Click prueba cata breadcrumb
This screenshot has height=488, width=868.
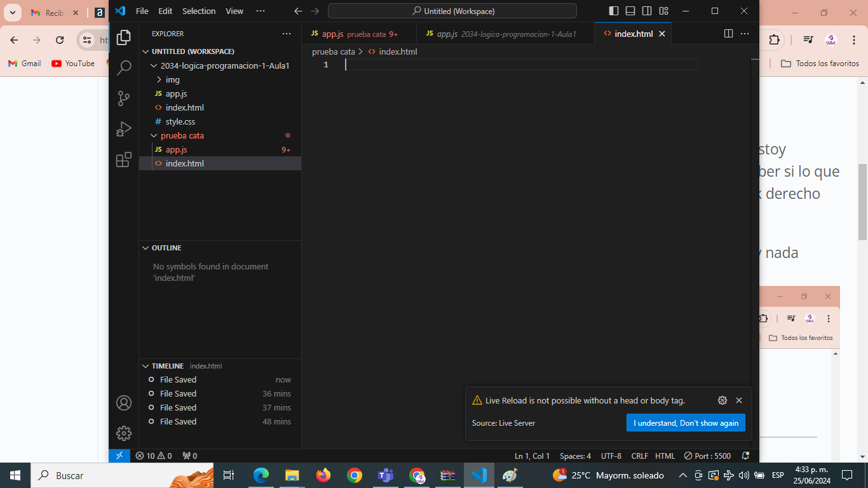point(334,51)
